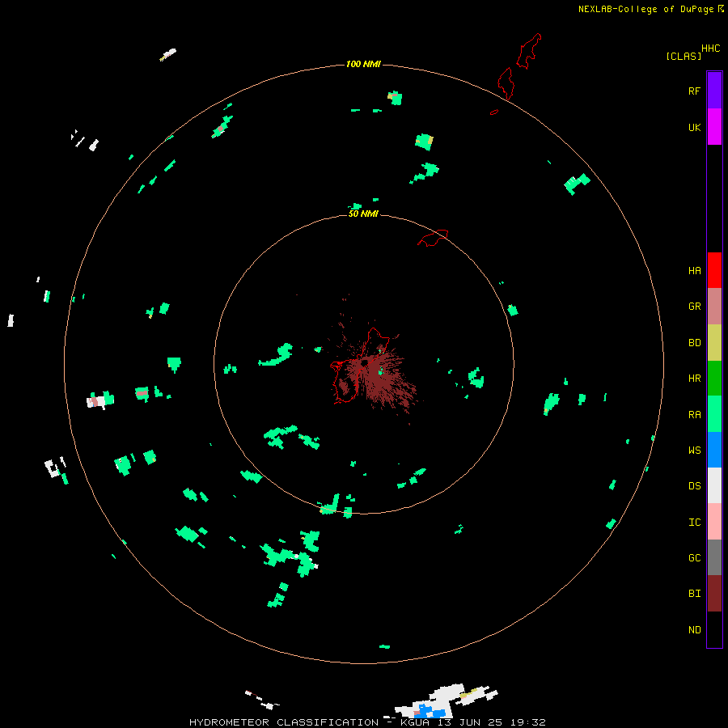Click the WS blue legend swatch
Screen dimensions: 728x728
[x=714, y=450]
